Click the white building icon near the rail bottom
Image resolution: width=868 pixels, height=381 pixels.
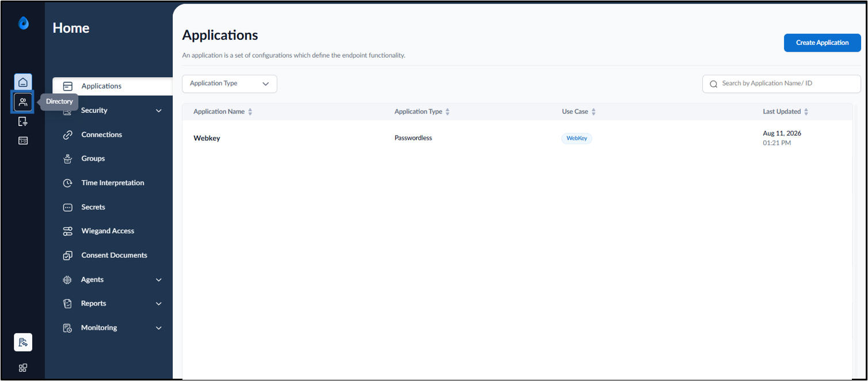point(23,342)
